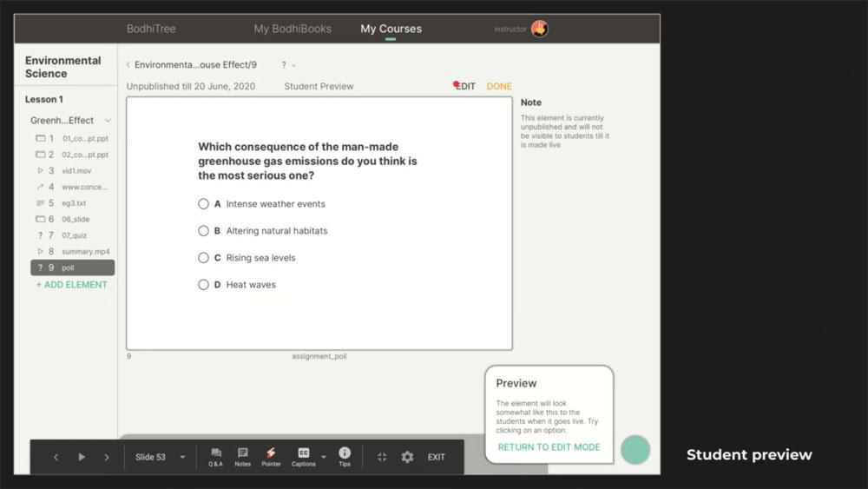Show presentation Tips
This screenshot has width=868, height=489.
pyautogui.click(x=345, y=456)
